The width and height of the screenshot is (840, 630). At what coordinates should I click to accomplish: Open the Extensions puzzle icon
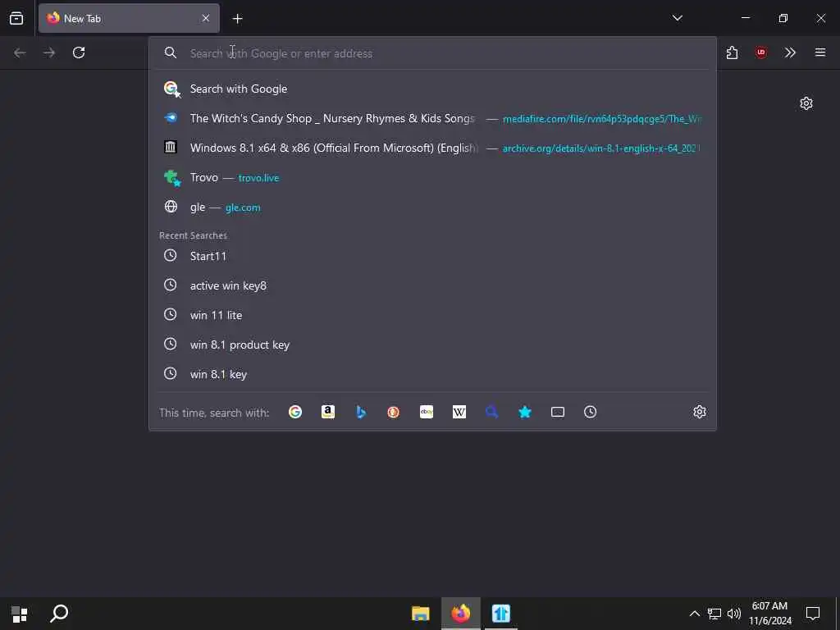732,52
